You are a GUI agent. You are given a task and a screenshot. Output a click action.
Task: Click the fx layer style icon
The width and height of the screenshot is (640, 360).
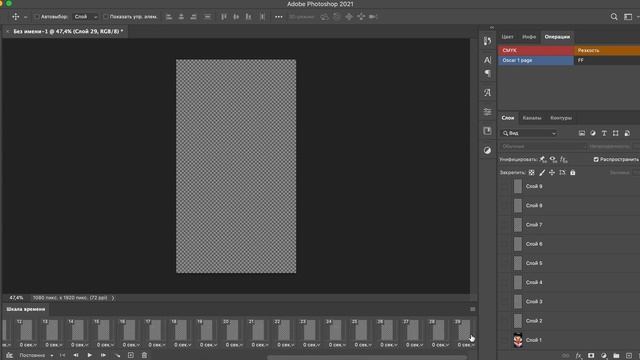(x=578, y=356)
